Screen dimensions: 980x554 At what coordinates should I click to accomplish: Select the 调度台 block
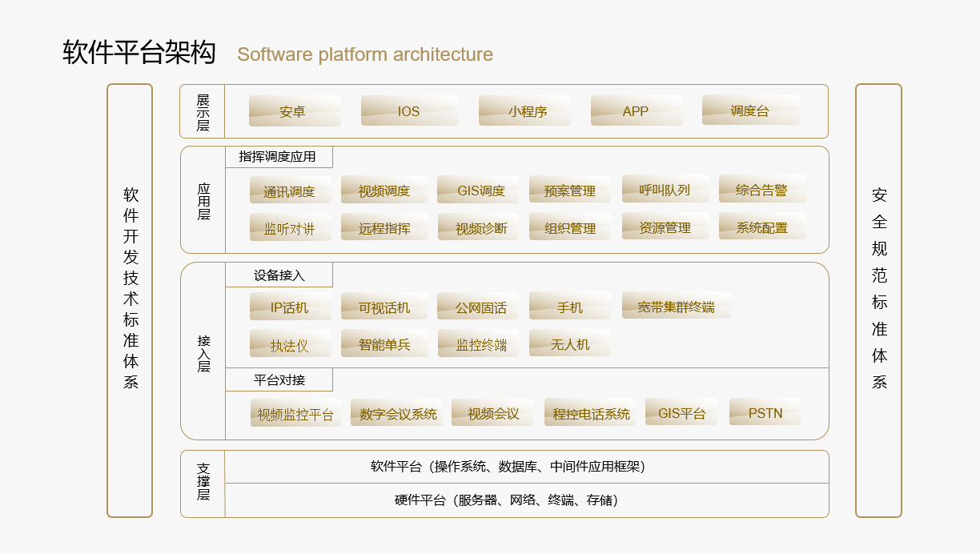[x=750, y=111]
